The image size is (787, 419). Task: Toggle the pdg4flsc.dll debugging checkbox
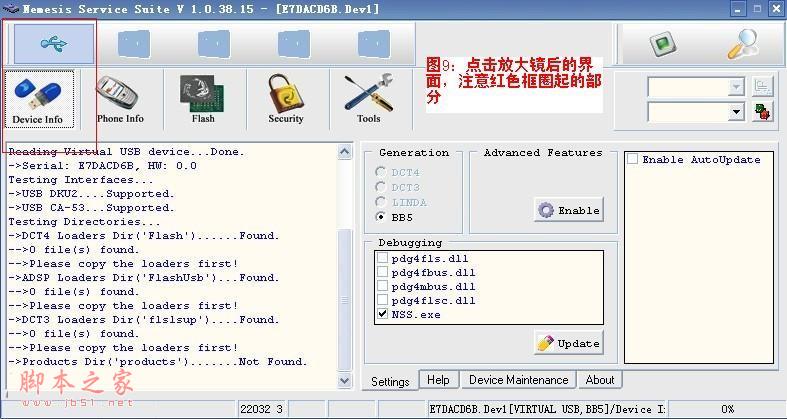click(x=382, y=301)
